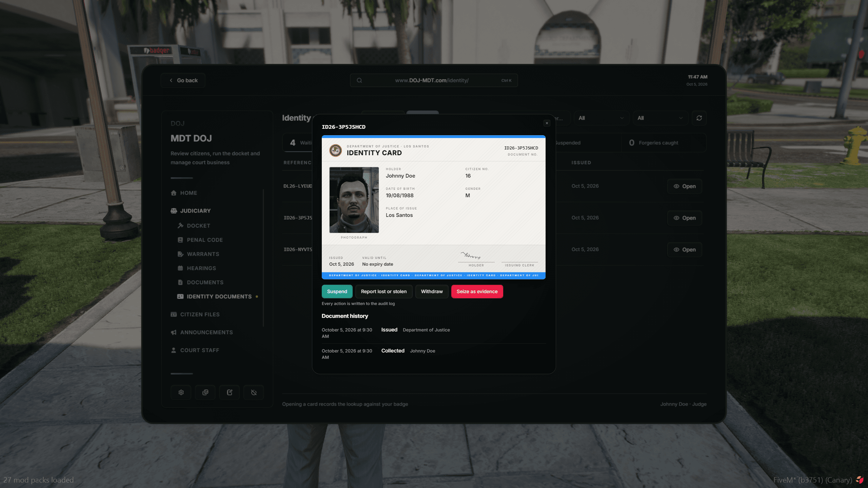Screen dimensions: 868x488
Task: Click the Go back button
Action: pyautogui.click(x=183, y=80)
